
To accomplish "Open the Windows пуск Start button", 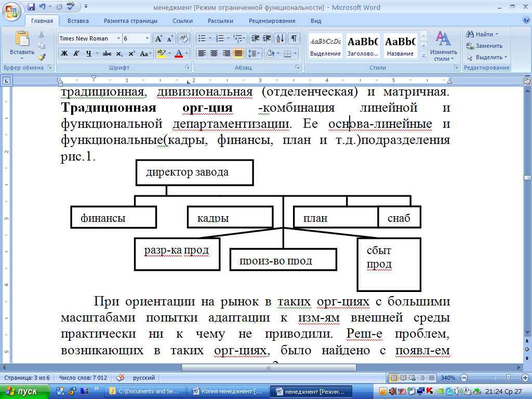I will tap(24, 391).
